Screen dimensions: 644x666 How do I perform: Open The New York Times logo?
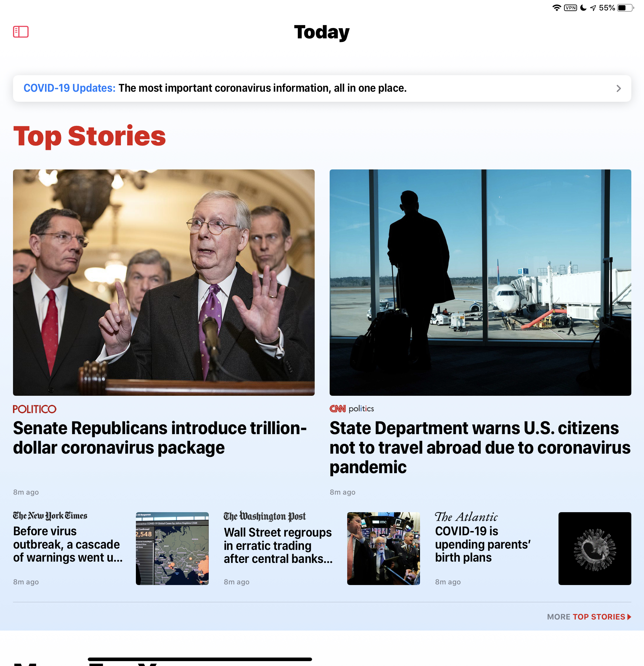click(50, 516)
